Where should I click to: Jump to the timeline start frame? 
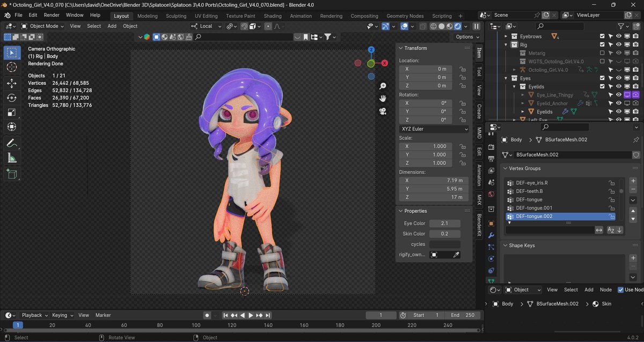point(226,315)
